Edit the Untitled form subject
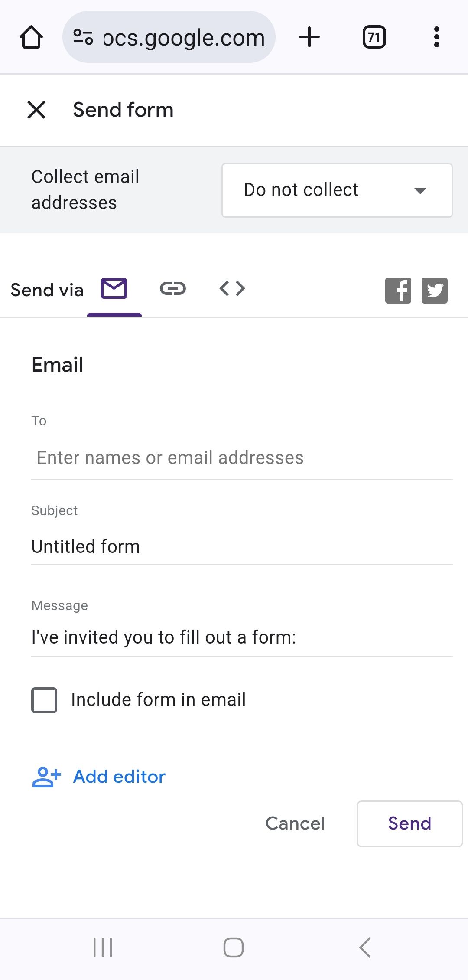Viewport: 468px width, 980px height. click(x=241, y=546)
